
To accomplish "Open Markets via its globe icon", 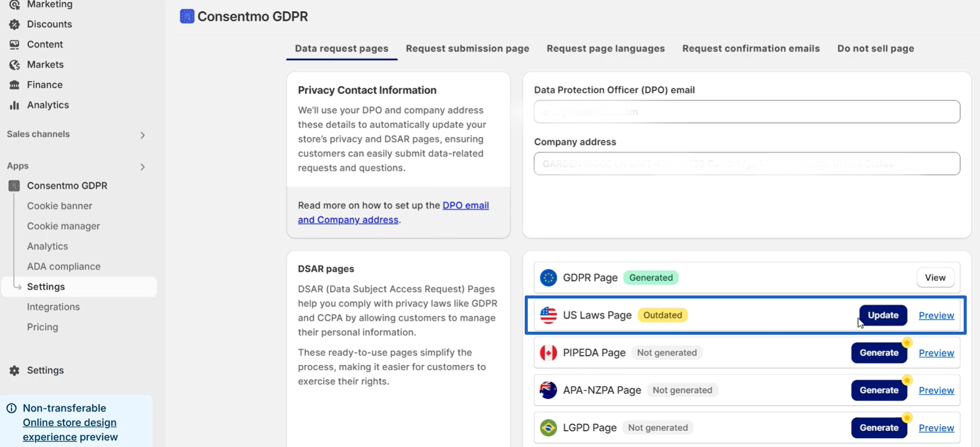I will click(x=14, y=65).
